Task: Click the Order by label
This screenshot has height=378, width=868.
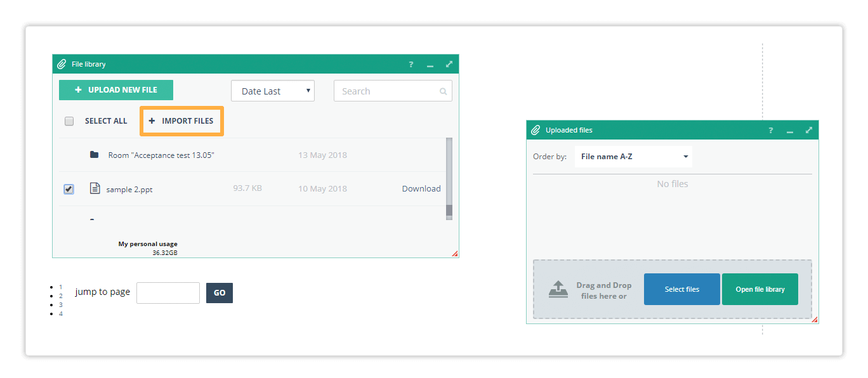Action: tap(549, 157)
